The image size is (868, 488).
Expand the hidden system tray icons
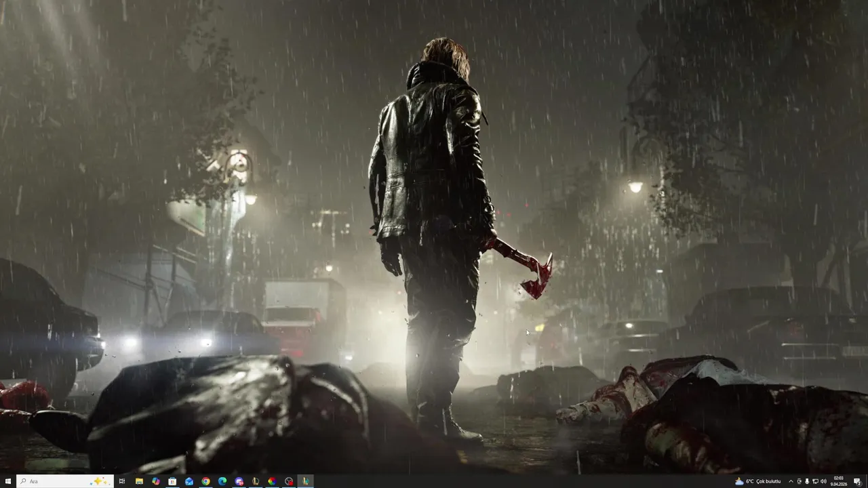791,481
